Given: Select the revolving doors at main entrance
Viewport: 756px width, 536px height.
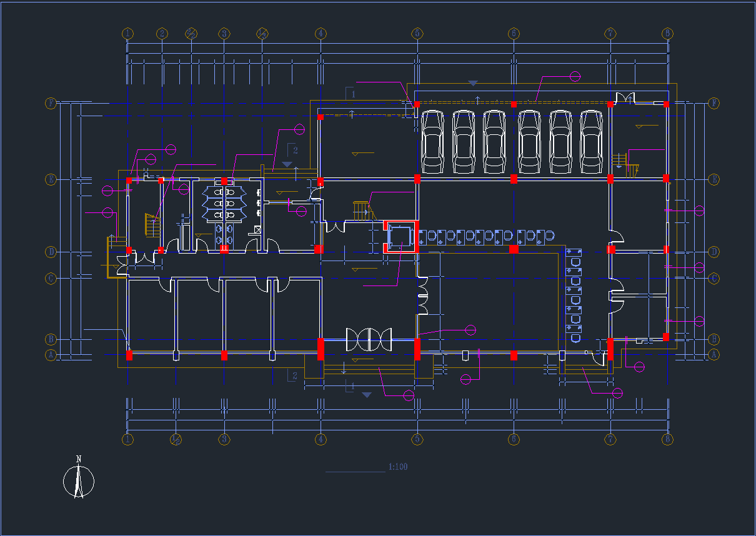Looking at the screenshot, I should (x=369, y=339).
